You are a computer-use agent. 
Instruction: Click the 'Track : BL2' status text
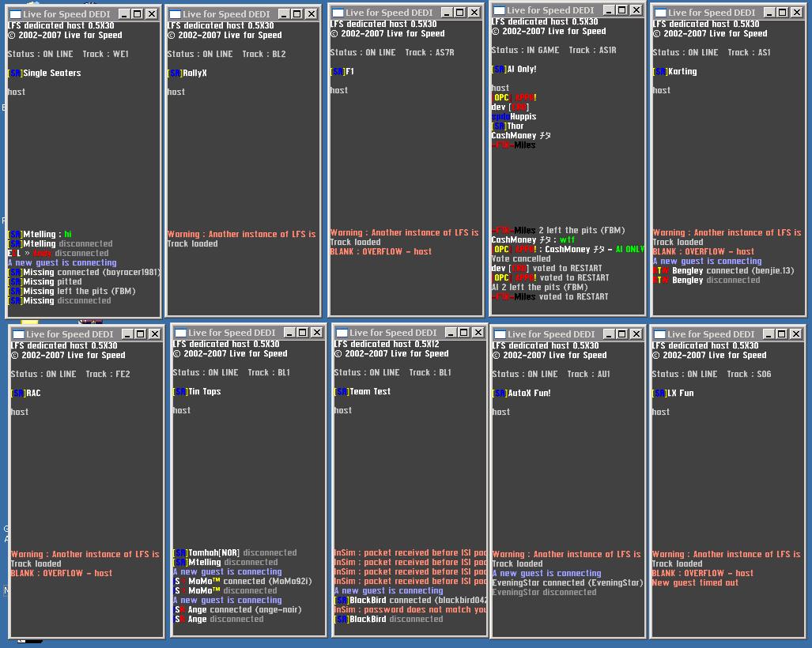(x=264, y=54)
